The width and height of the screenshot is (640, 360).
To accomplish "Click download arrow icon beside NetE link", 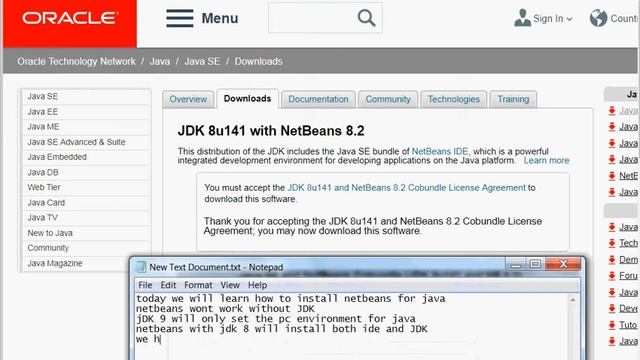I will pyautogui.click(x=612, y=176).
